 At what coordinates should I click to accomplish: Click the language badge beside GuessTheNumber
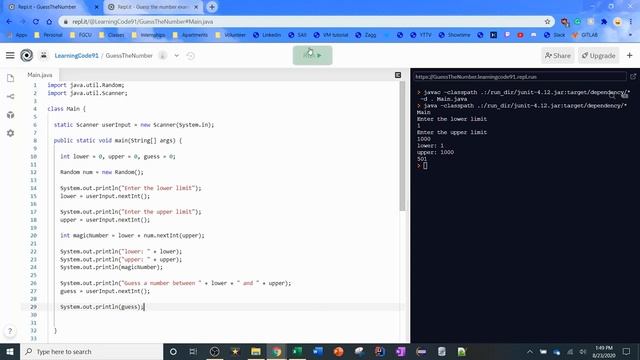(x=162, y=56)
